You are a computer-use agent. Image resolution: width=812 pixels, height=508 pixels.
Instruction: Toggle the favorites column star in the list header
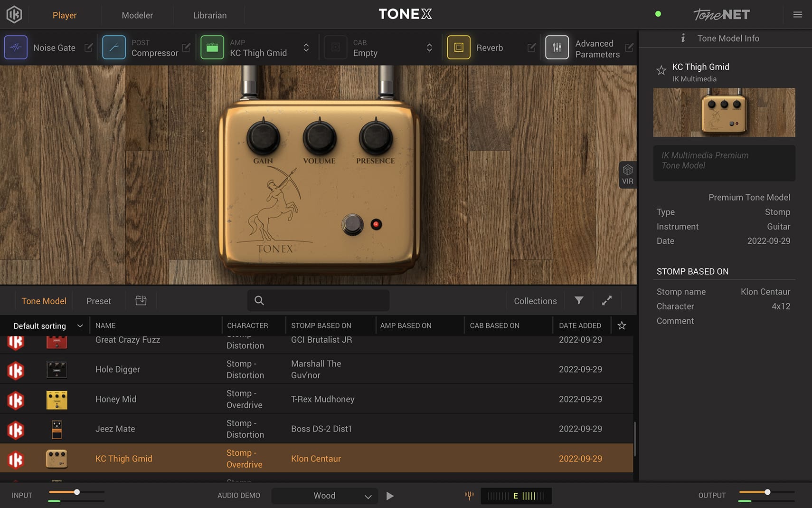(622, 326)
